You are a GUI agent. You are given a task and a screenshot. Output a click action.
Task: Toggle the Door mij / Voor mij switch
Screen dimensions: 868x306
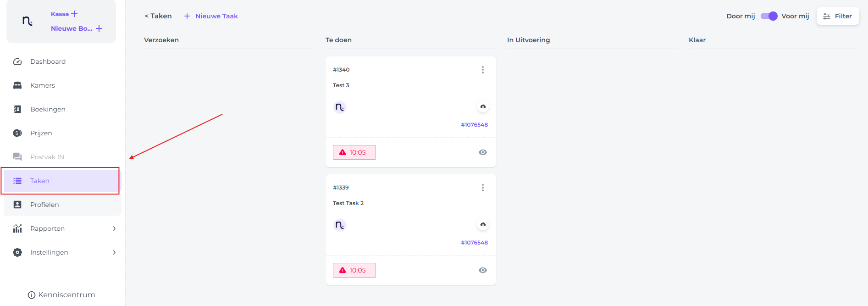[x=769, y=16]
